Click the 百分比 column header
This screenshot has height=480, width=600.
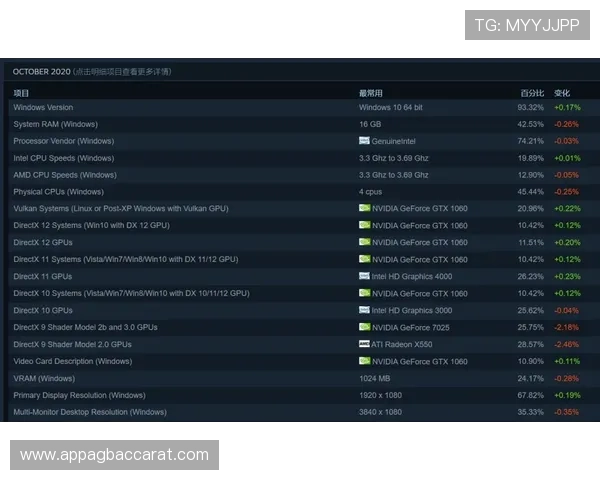[x=530, y=93]
